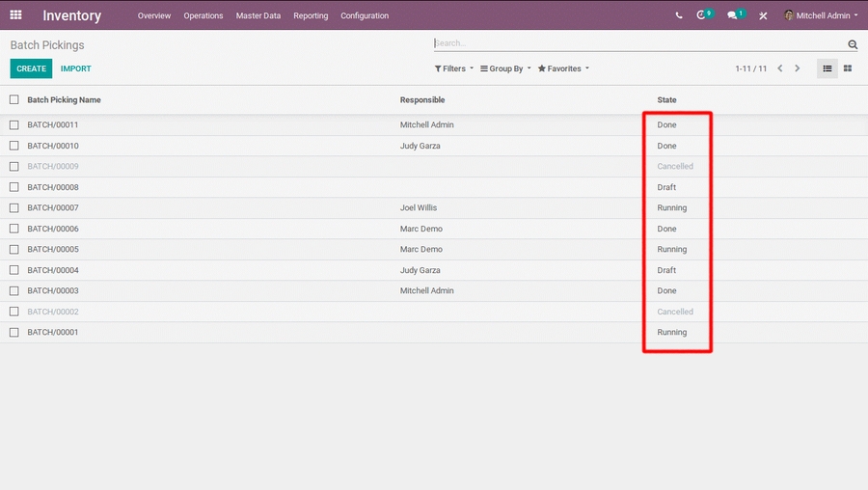
Task: Select the BATCH/00011 row checkbox
Action: (x=14, y=124)
